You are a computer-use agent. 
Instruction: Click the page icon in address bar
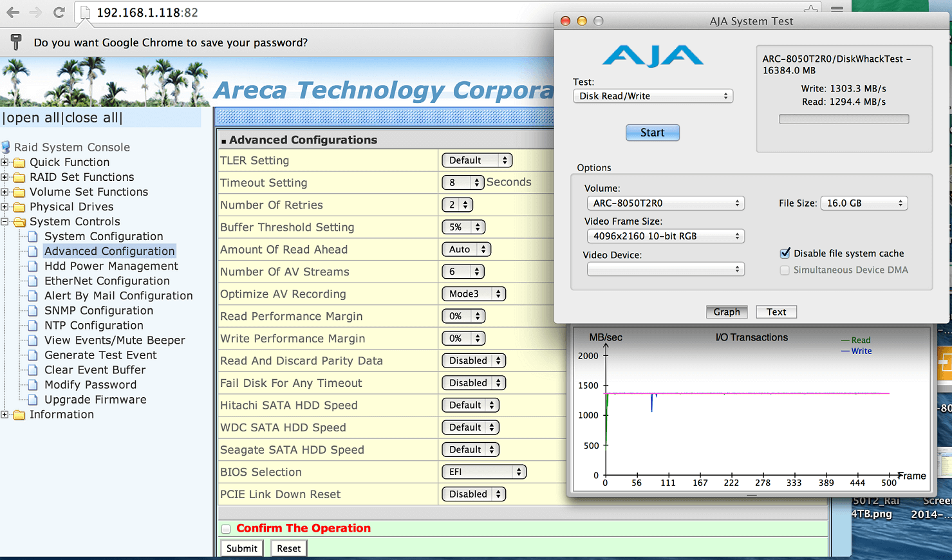86,12
